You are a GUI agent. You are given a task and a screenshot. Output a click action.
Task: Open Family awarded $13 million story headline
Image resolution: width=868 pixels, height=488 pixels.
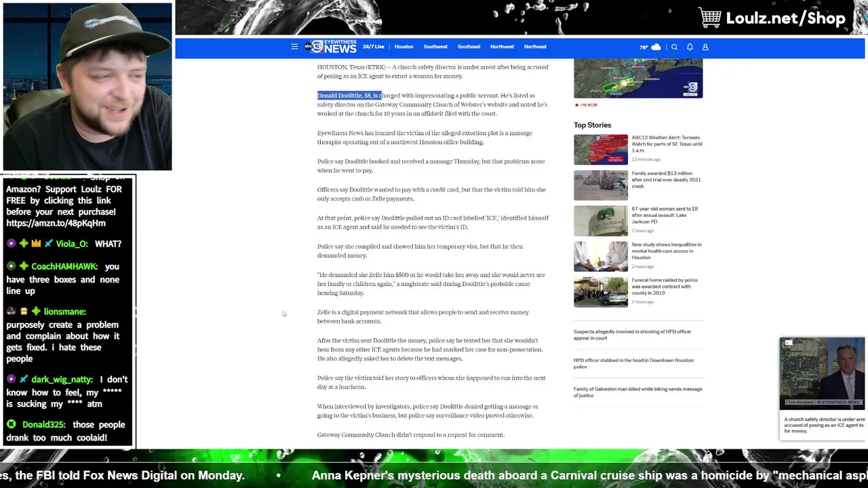tap(667, 180)
